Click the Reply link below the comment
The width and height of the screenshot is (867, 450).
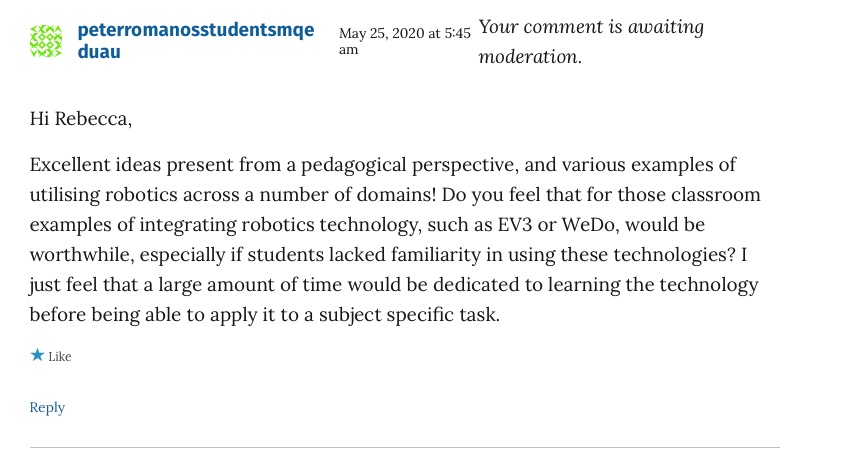coord(47,407)
